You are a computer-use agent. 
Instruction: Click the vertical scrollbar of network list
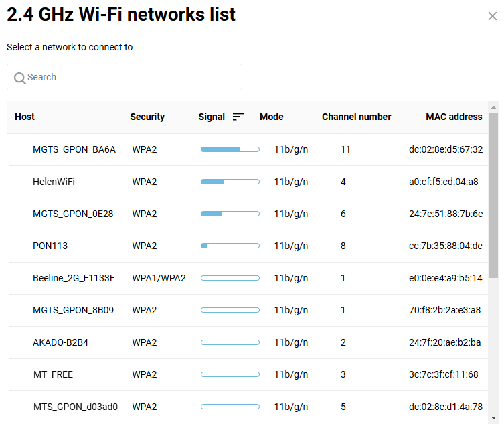point(493,194)
